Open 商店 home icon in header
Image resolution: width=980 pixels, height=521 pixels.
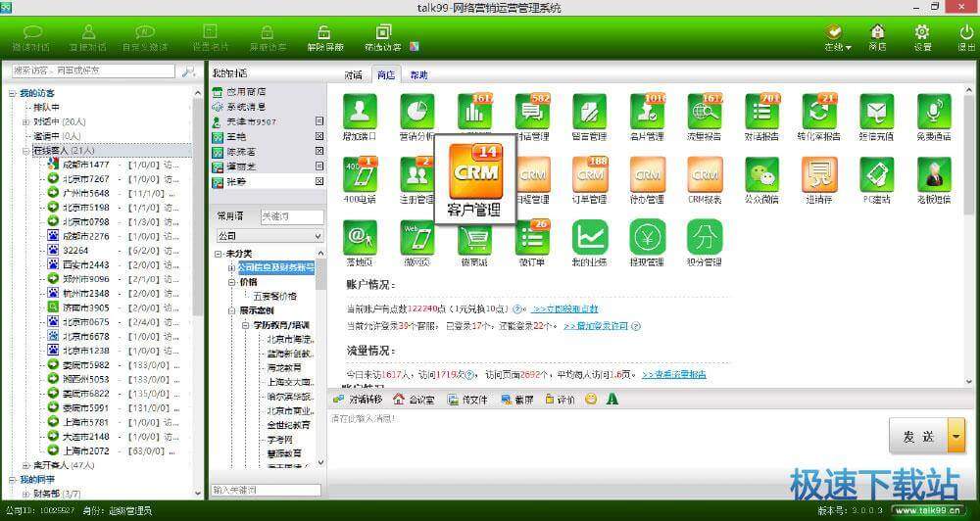(x=877, y=38)
